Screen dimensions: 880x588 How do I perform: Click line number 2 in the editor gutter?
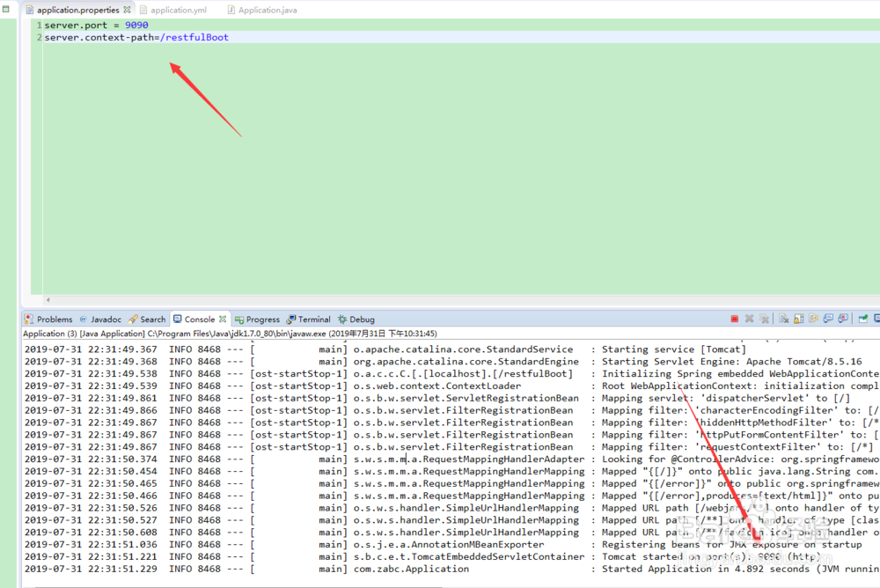pos(40,38)
